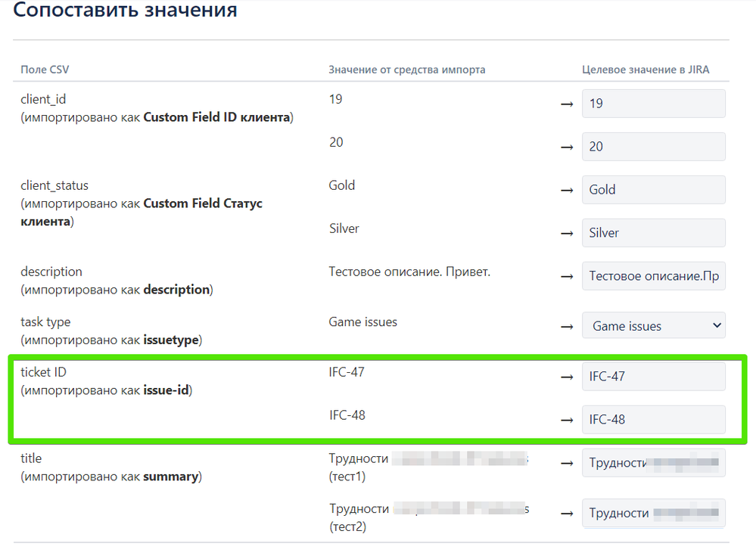Image resolution: width=756 pixels, height=559 pixels.
Task: Click the arrow icon beside Silver mapping
Action: [568, 233]
